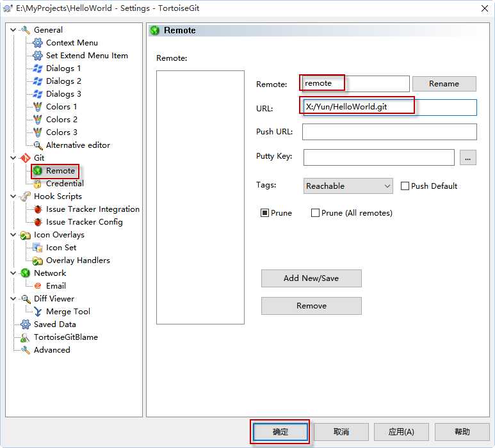The height and width of the screenshot is (448, 495).
Task: Click the Context Menu gear icon
Action: click(38, 43)
